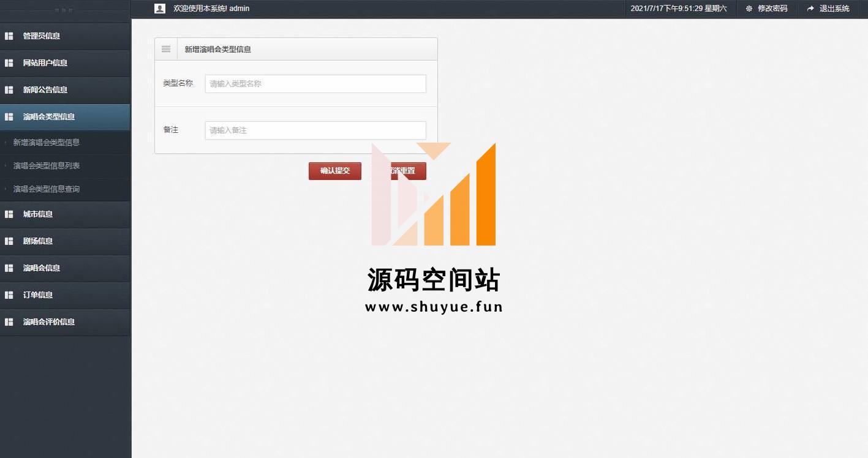Click the grid icon beside 管理员信息
The height and width of the screenshot is (458, 868).
coord(9,36)
